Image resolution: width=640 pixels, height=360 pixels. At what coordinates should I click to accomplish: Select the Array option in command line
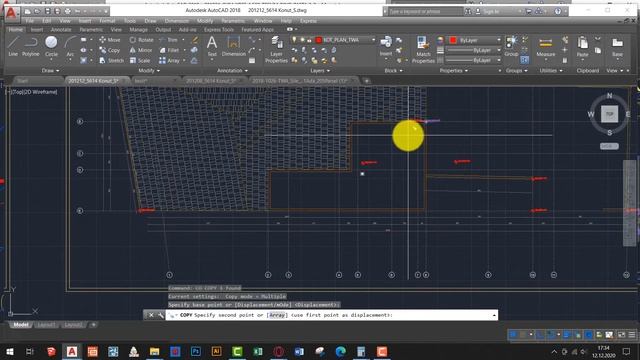tap(277, 315)
